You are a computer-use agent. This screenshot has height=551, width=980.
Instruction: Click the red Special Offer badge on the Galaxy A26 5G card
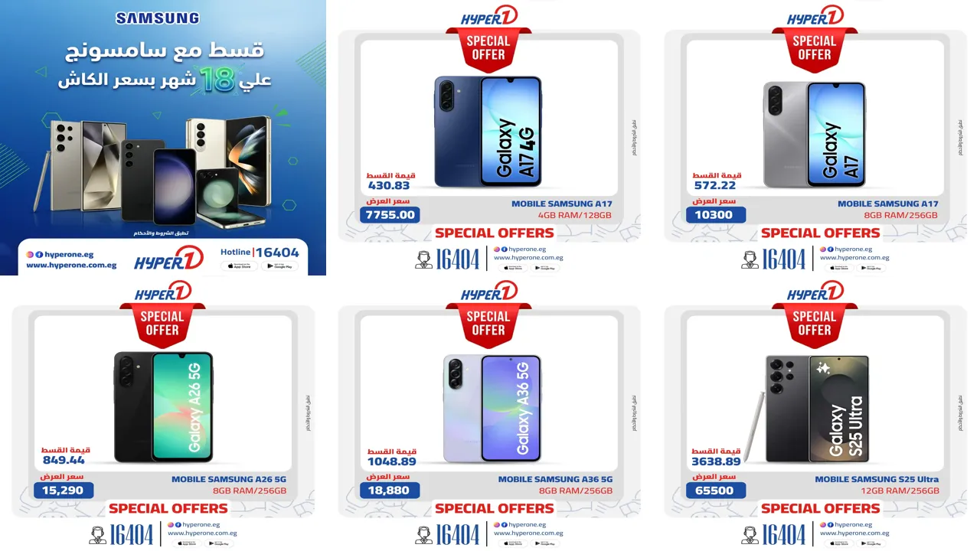pos(162,325)
